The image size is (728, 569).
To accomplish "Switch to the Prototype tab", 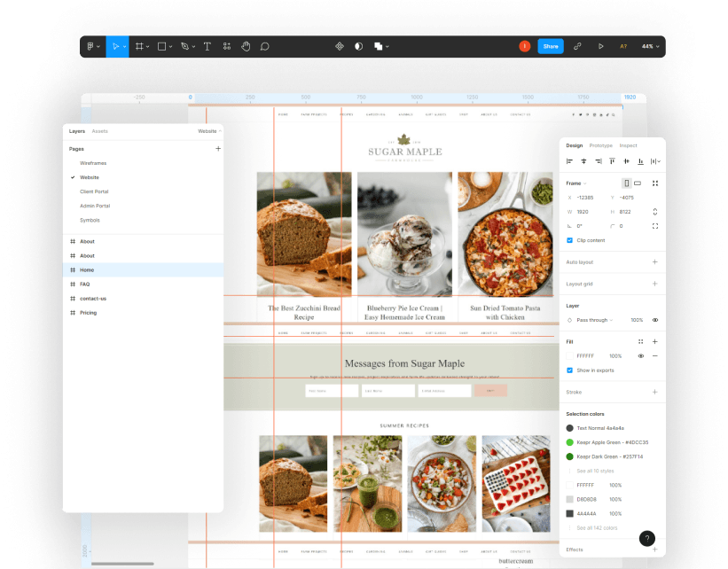I will click(600, 145).
